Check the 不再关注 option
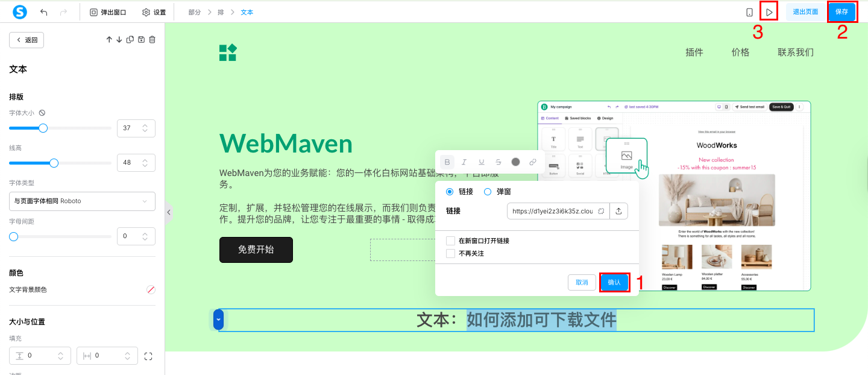This screenshot has width=868, height=375. pos(450,253)
